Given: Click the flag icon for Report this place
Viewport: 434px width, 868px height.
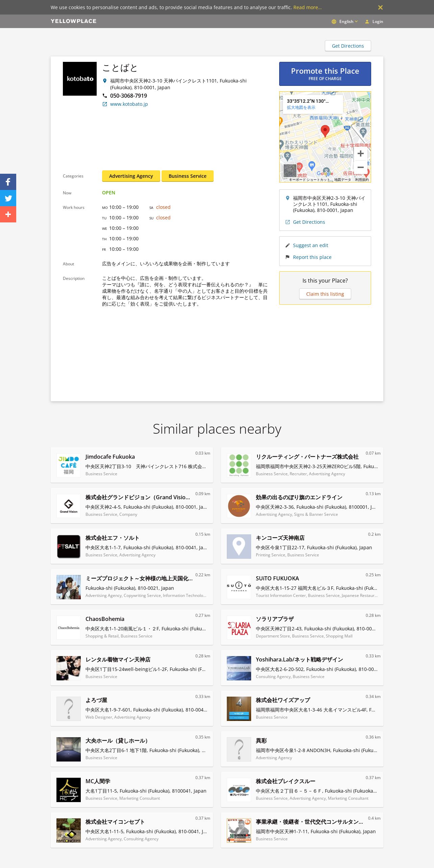Looking at the screenshot, I should 288,257.
